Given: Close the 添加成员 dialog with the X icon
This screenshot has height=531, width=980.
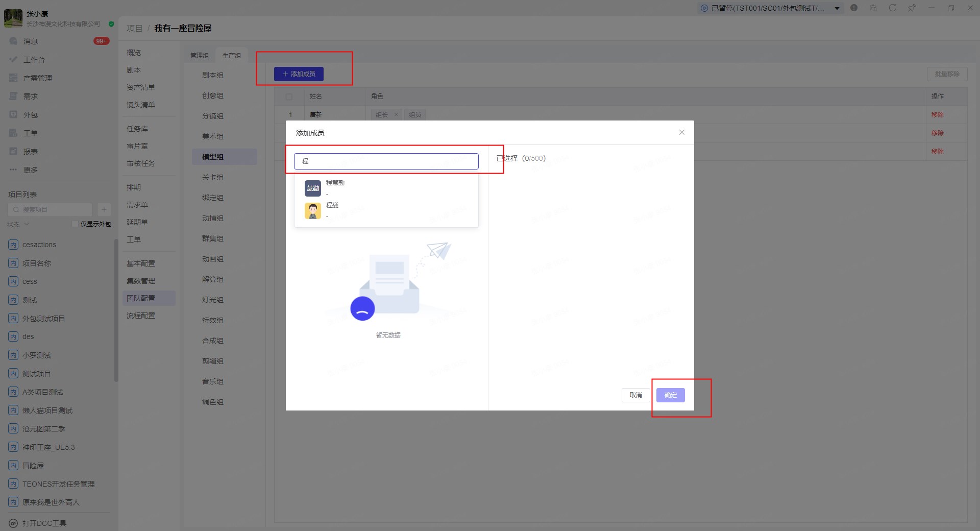Looking at the screenshot, I should pyautogui.click(x=681, y=132).
